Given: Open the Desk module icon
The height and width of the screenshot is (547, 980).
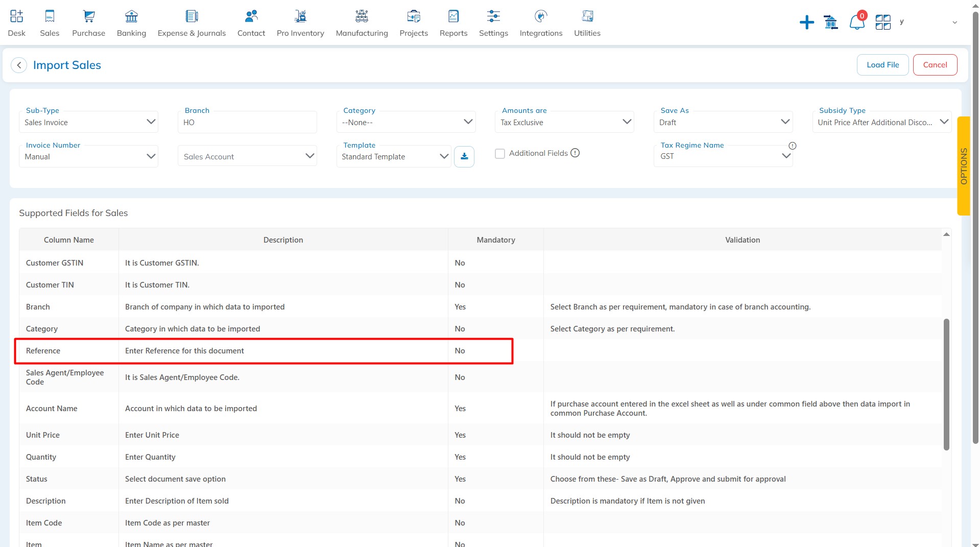Looking at the screenshot, I should [16, 16].
